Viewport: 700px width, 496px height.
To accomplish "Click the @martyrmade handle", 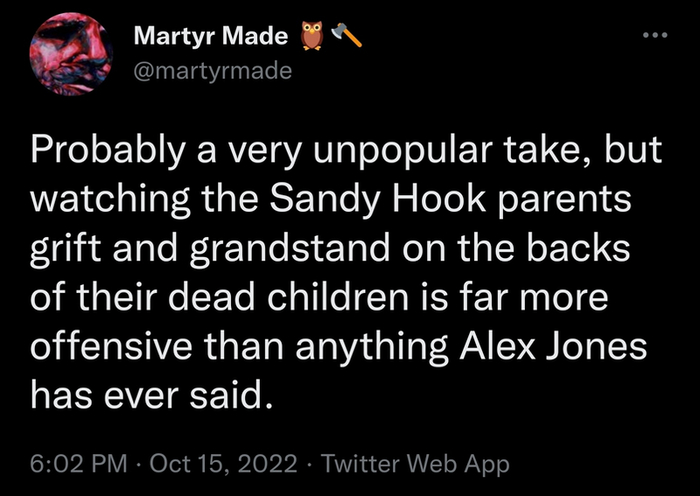I will [213, 69].
